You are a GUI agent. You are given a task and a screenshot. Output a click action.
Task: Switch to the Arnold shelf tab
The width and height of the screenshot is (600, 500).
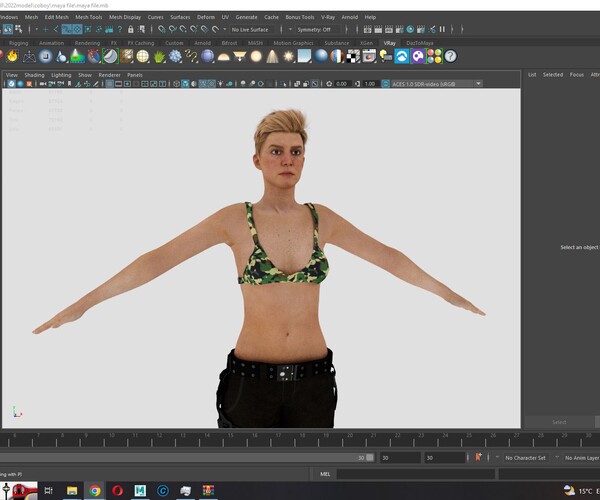[x=202, y=43]
